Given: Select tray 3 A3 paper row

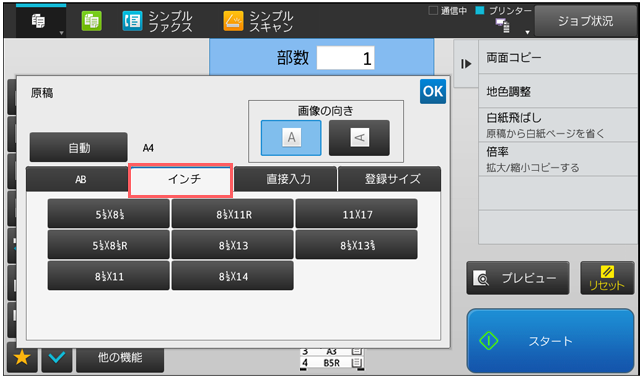Looking at the screenshot, I should pos(331,352).
